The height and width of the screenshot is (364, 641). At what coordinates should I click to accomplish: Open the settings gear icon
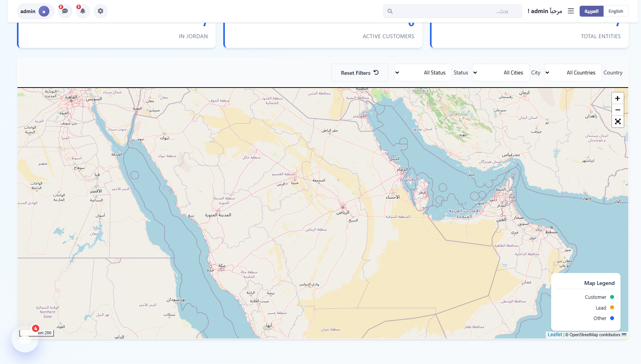click(x=101, y=11)
